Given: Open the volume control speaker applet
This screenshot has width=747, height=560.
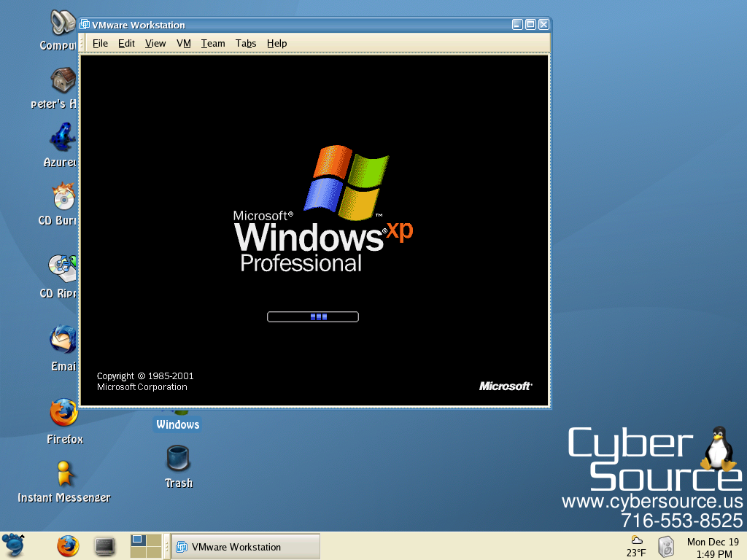Looking at the screenshot, I should point(666,546).
